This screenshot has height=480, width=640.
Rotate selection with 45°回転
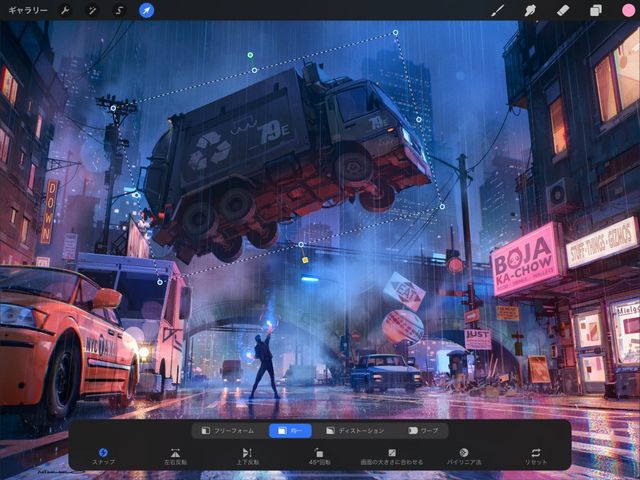[319, 456]
